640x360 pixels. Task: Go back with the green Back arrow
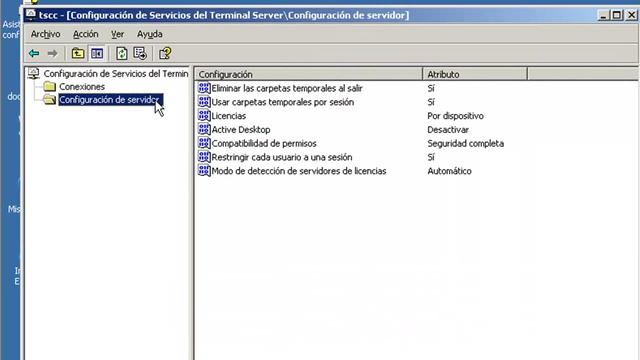34,53
